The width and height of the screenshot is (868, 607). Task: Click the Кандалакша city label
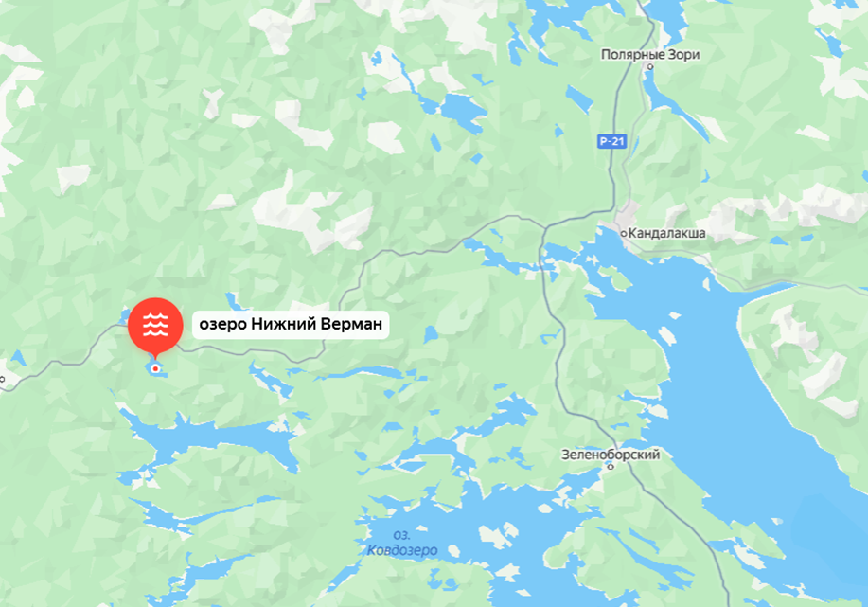point(666,233)
